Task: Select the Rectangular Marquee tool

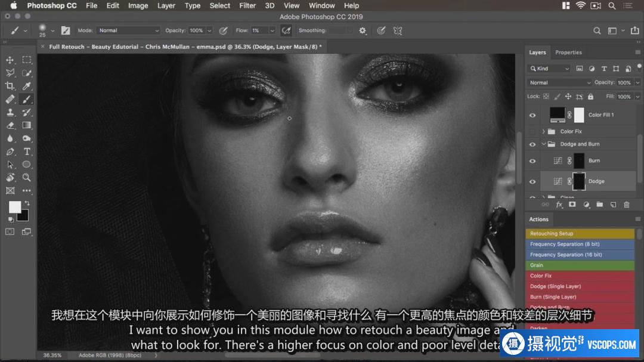Action: [27, 60]
